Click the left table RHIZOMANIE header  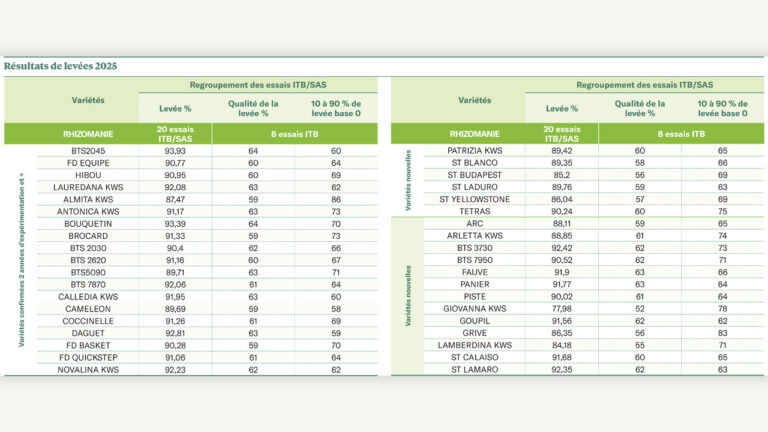click(x=88, y=134)
